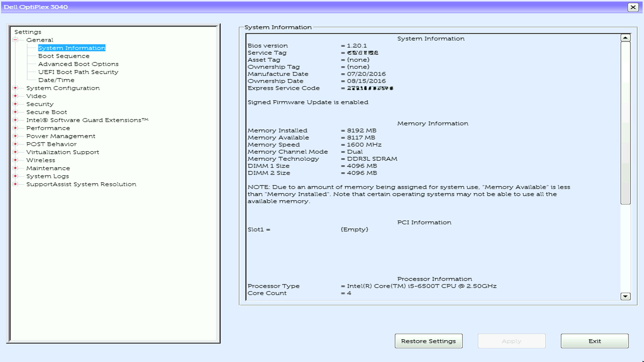
Task: Expand the Video settings category
Action: click(x=15, y=96)
